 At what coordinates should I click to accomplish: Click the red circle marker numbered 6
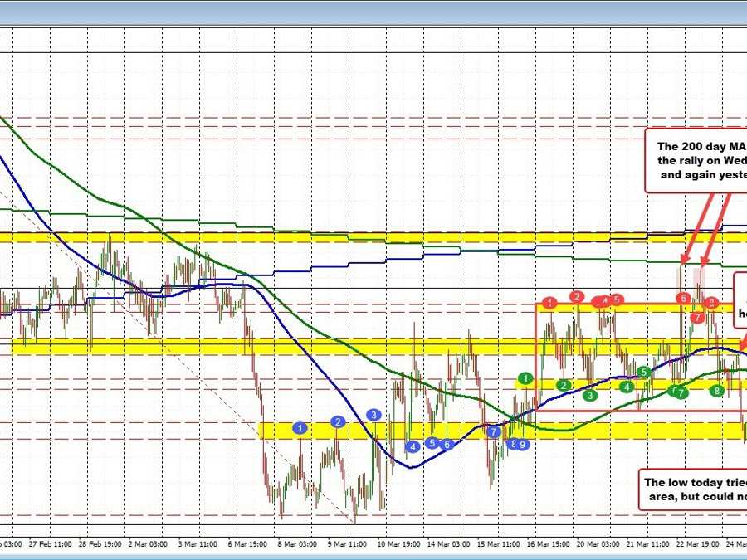click(x=683, y=298)
